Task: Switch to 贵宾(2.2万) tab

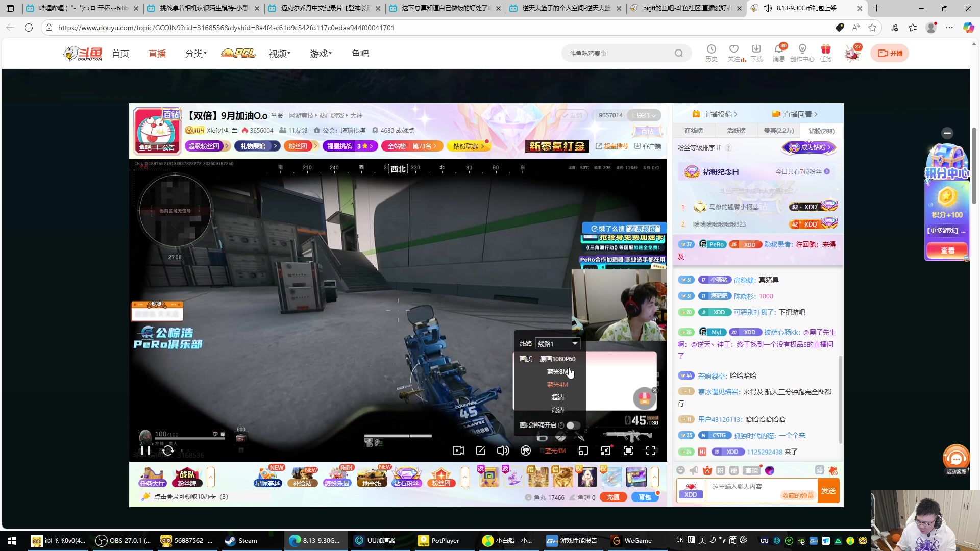Action: click(x=779, y=131)
